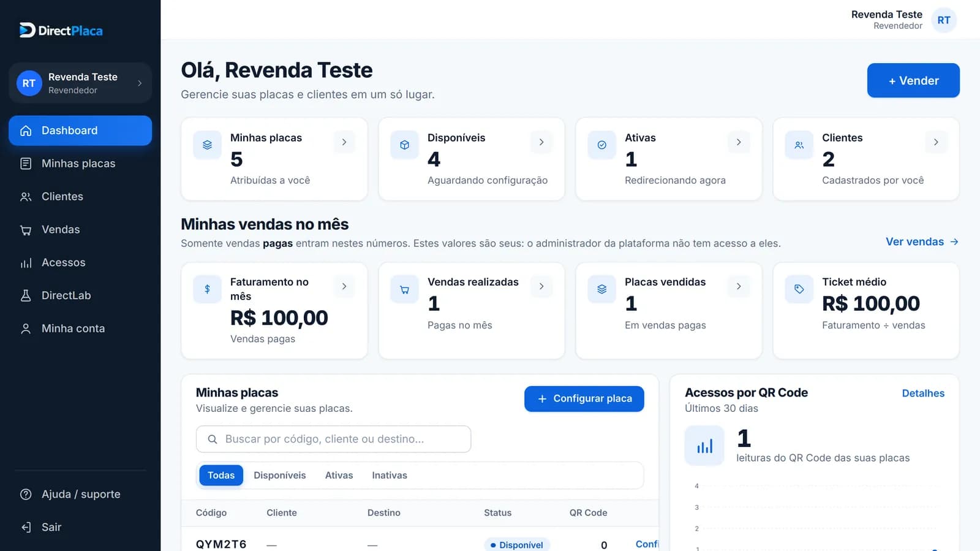Open the chevron on Vendas realizadas card
The width and height of the screenshot is (980, 551).
click(541, 286)
